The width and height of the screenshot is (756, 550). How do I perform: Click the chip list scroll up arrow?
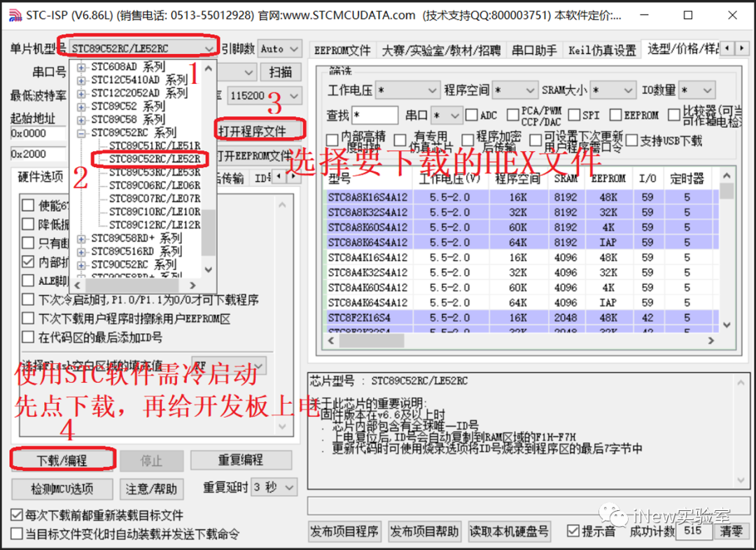click(x=209, y=69)
